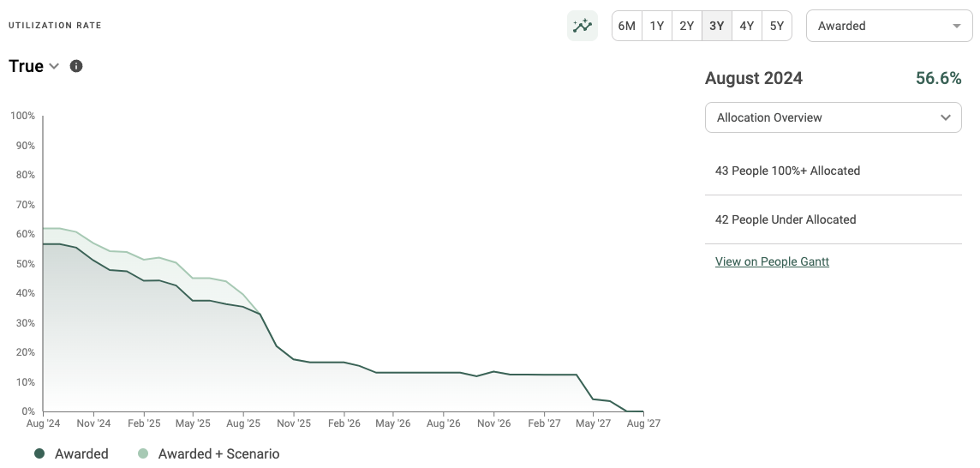Toggle the Awarded legend series
This screenshot has height=468, width=980.
(81, 453)
